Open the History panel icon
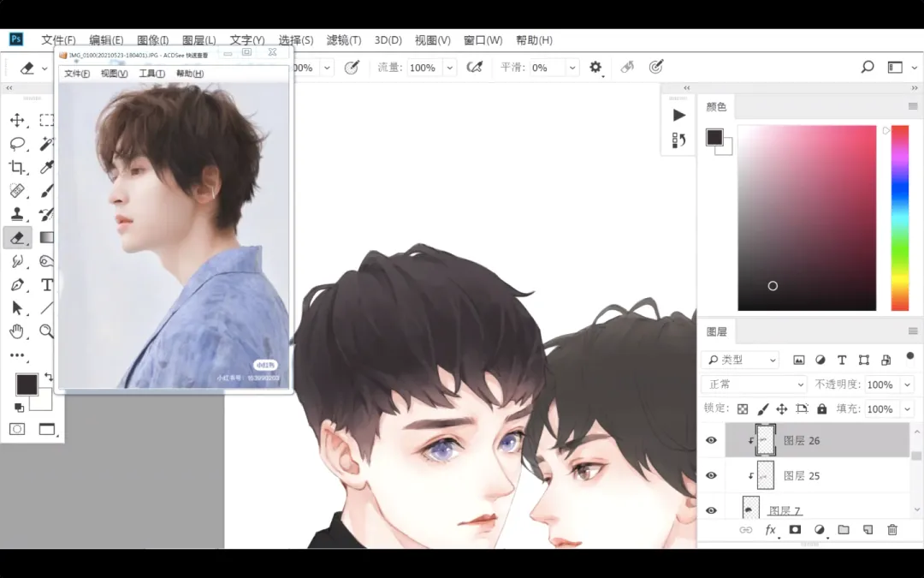 click(678, 140)
